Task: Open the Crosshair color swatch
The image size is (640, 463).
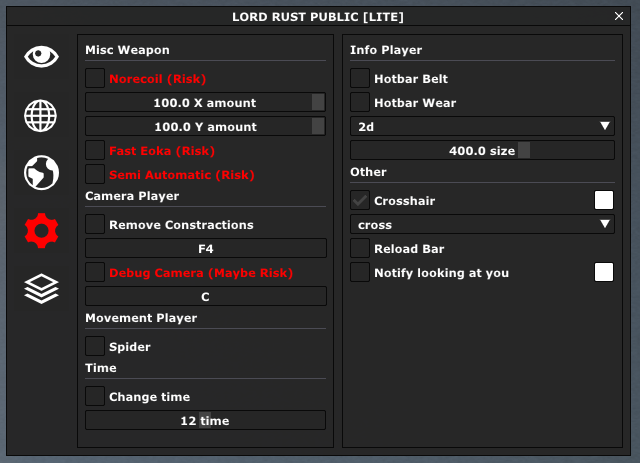Action: tap(604, 200)
